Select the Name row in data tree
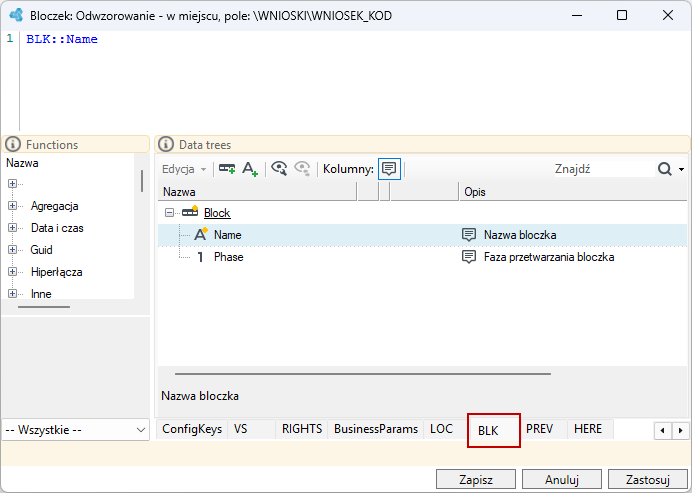 pyautogui.click(x=422, y=235)
